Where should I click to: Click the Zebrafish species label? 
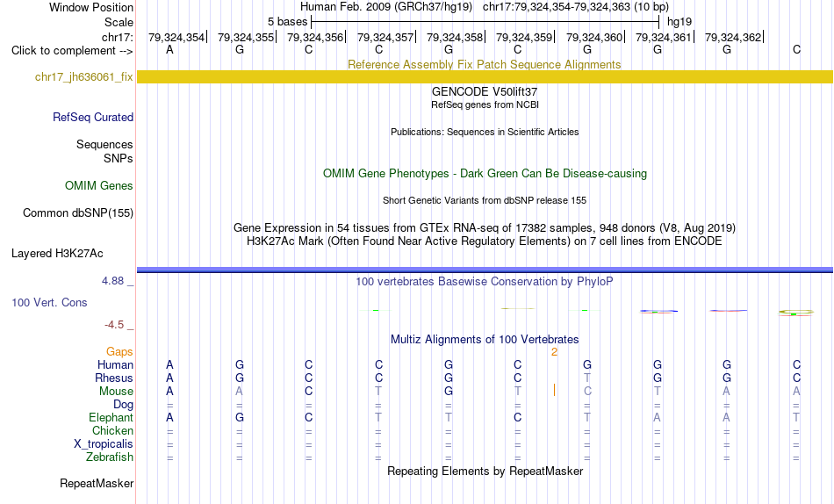[110, 457]
